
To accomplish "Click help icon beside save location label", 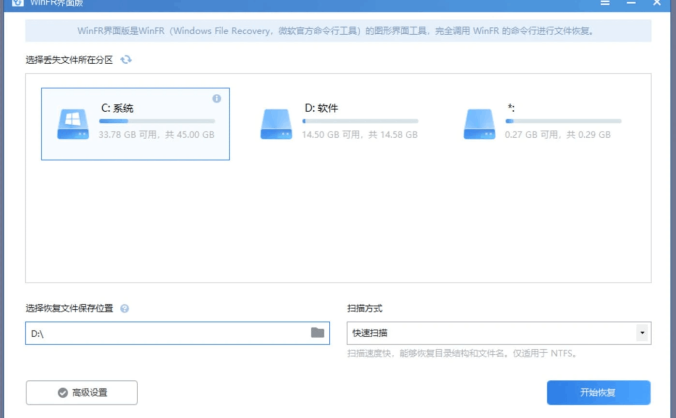I will tap(125, 309).
